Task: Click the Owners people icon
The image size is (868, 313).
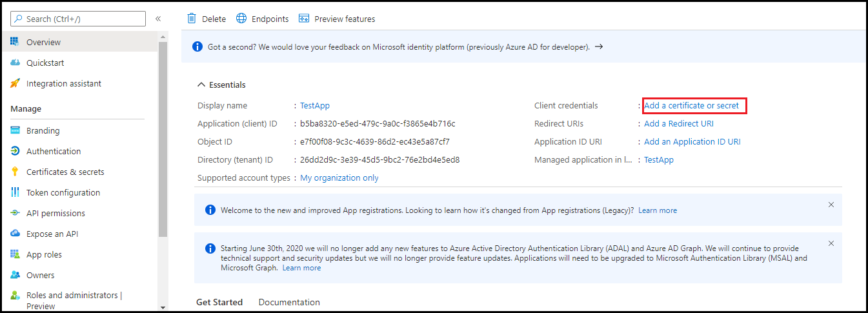Action: tap(15, 275)
